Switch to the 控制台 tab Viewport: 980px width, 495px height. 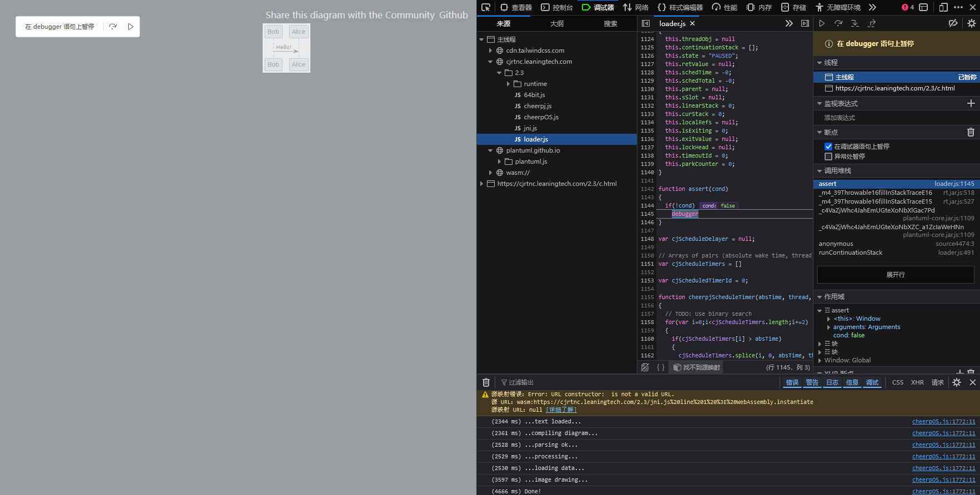pyautogui.click(x=557, y=7)
